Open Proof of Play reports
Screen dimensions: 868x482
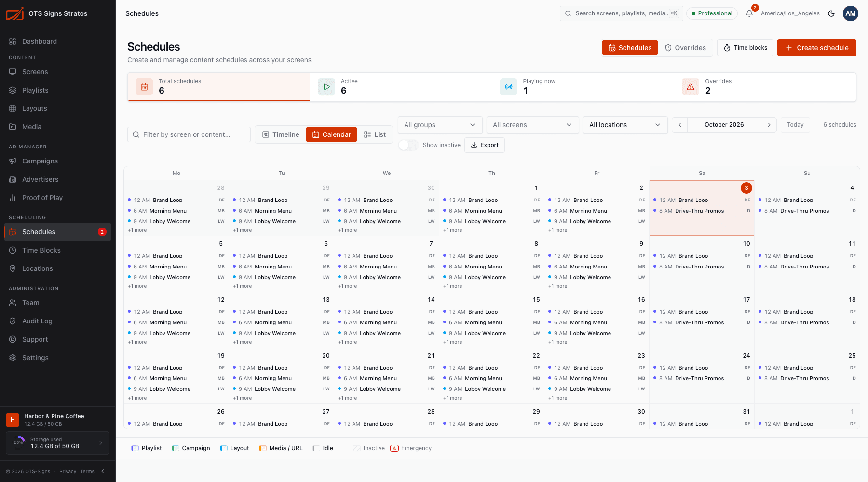tap(58, 198)
